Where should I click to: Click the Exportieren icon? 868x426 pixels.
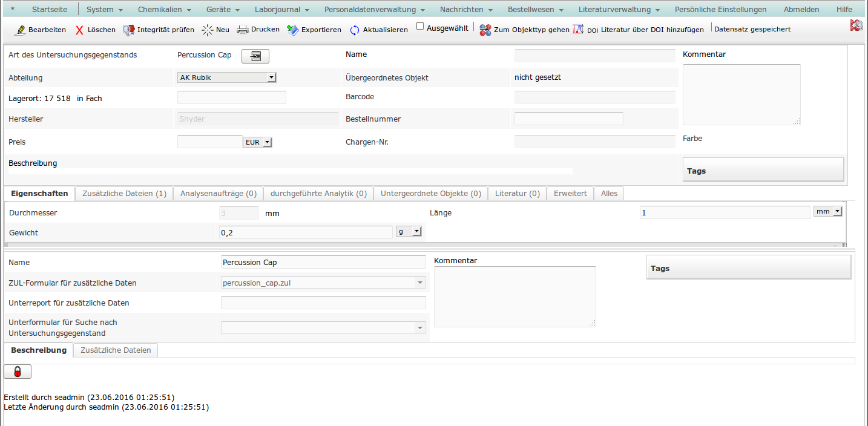(293, 30)
